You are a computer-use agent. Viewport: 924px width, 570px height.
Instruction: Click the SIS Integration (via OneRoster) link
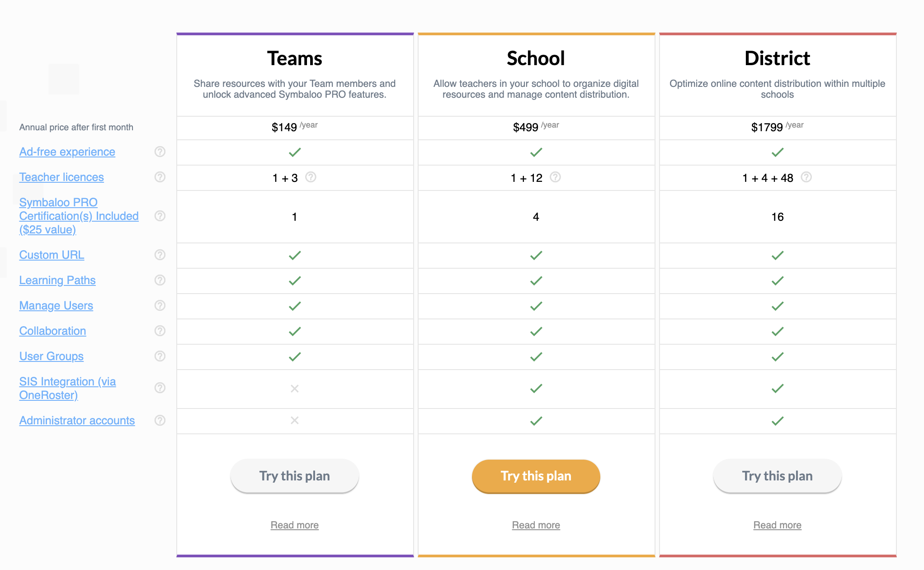coord(67,388)
